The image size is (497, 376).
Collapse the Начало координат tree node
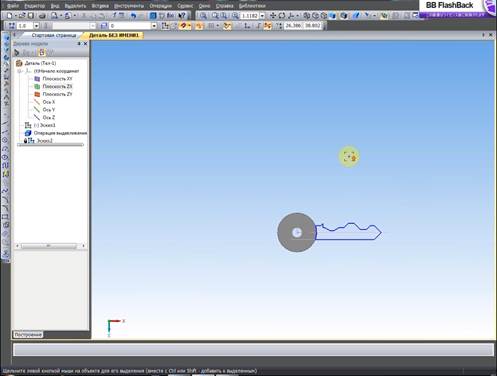[x=20, y=71]
